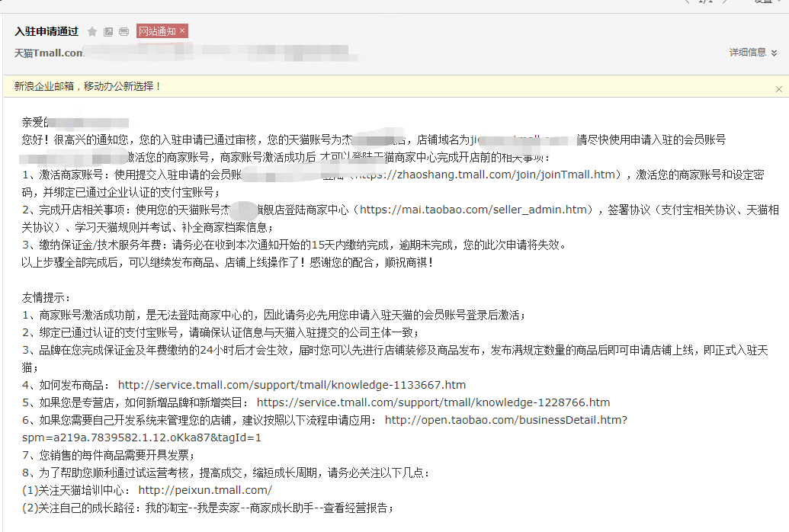Open knowledge-1228766.htm link
789x532 pixels.
click(x=433, y=402)
